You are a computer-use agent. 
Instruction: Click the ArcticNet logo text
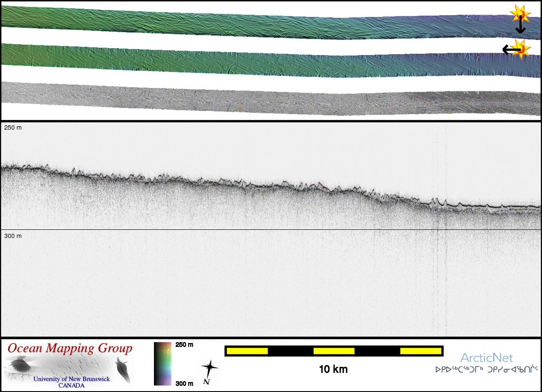tap(486, 358)
